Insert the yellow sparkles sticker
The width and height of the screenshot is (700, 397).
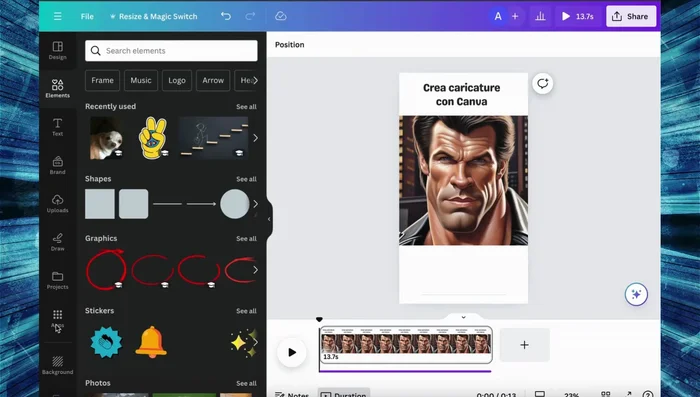[x=243, y=343]
